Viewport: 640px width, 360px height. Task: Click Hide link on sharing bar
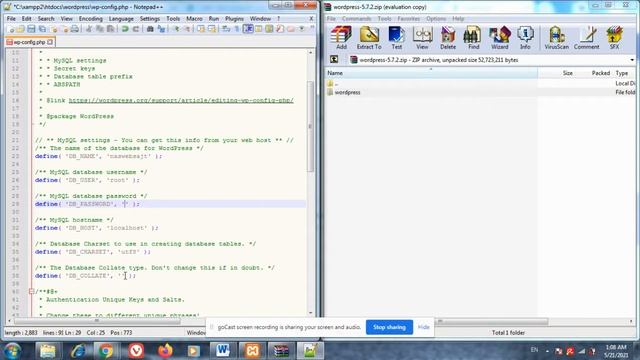[x=424, y=327]
